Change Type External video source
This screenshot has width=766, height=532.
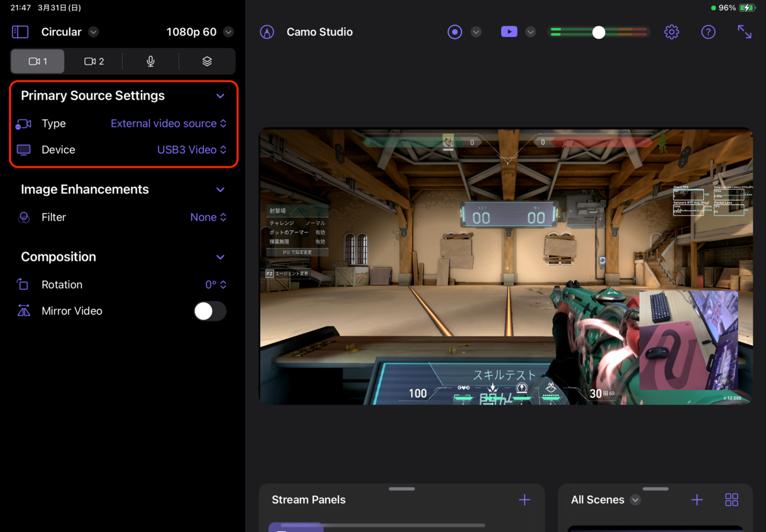click(x=169, y=124)
